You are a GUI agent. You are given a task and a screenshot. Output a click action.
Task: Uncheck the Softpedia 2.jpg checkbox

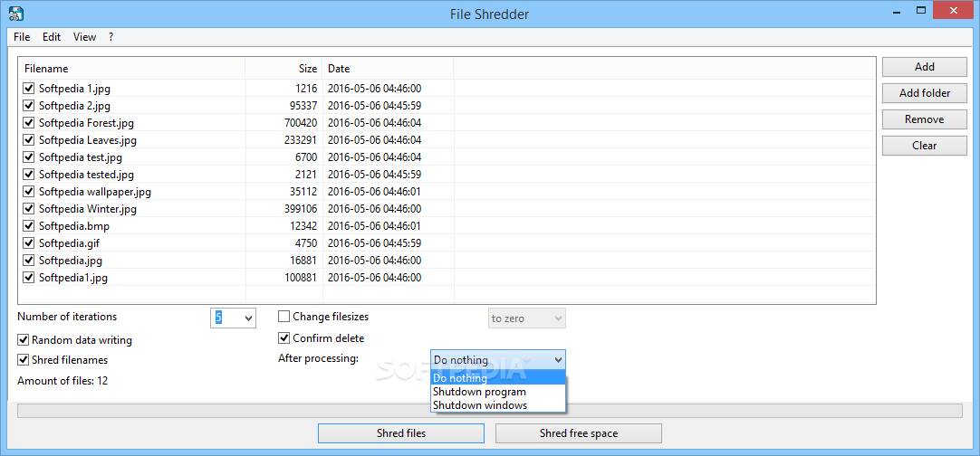(29, 106)
